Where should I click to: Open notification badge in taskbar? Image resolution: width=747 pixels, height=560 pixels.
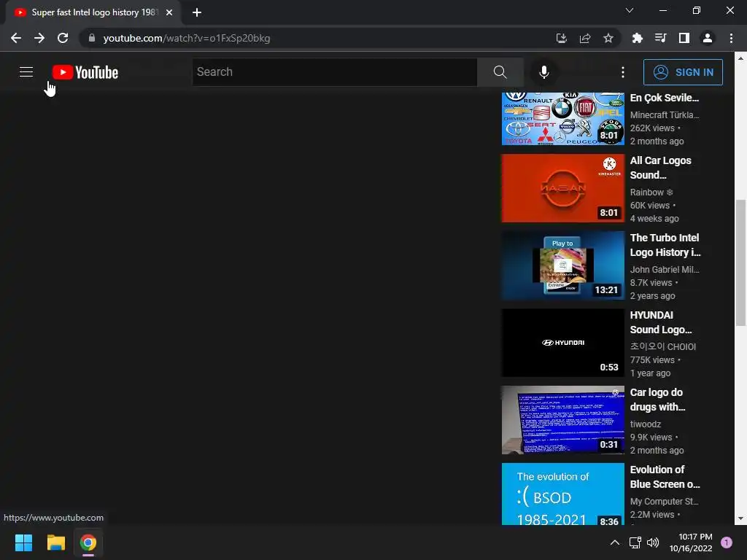(727, 542)
